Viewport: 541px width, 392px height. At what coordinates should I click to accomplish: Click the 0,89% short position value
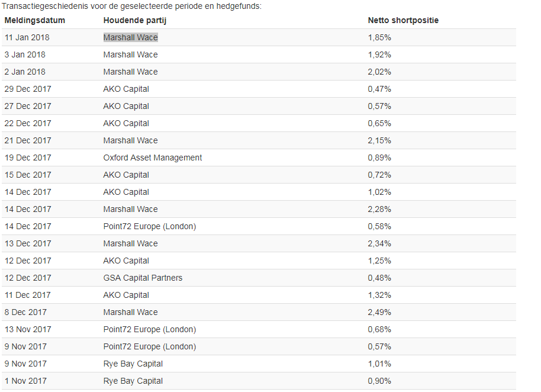(379, 158)
